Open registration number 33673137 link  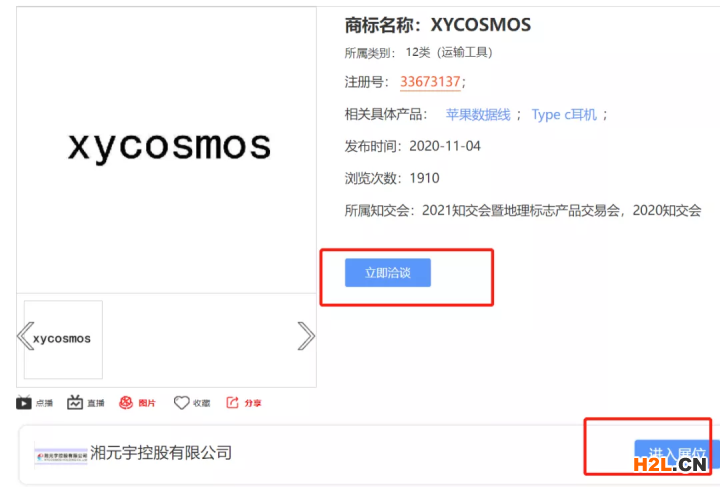[430, 82]
